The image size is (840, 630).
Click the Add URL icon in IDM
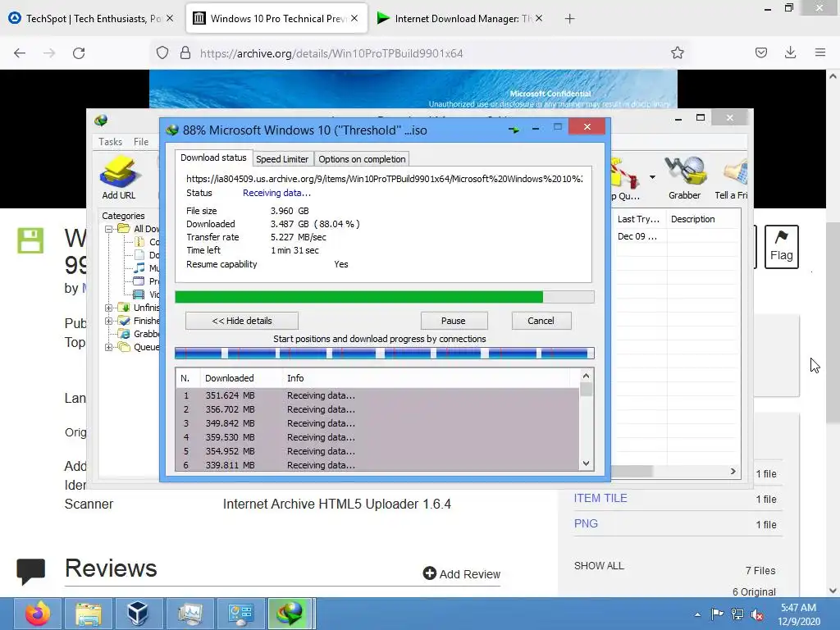coord(119,177)
